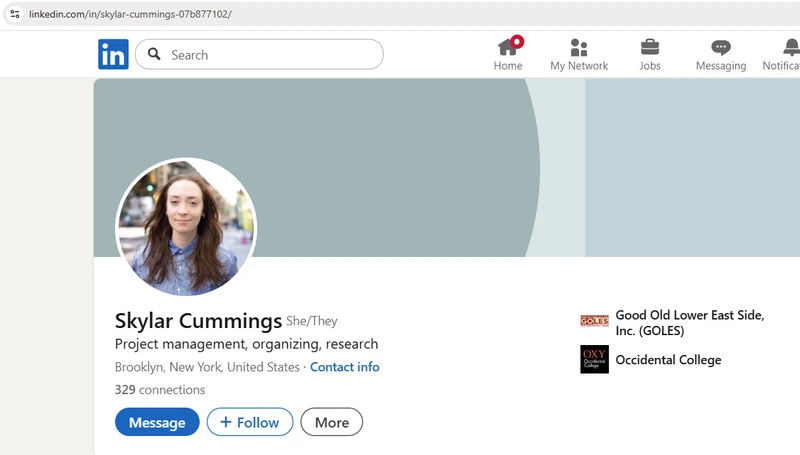800x455 pixels.
Task: Follow Skylar Cummings
Action: coord(250,422)
